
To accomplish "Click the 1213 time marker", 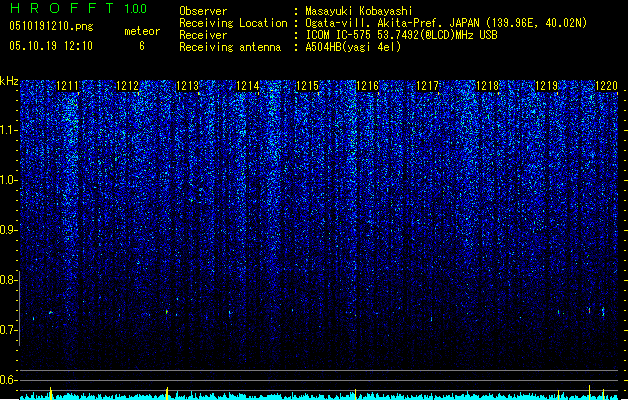I will [x=187, y=86].
